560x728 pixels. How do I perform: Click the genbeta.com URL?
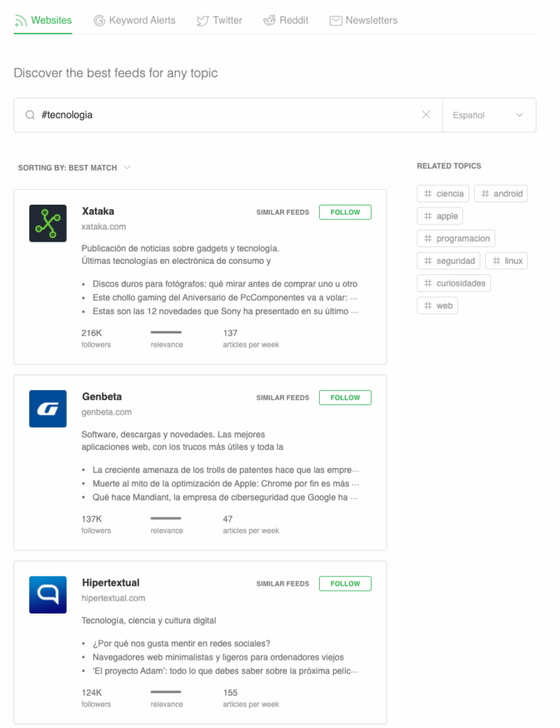(x=107, y=412)
